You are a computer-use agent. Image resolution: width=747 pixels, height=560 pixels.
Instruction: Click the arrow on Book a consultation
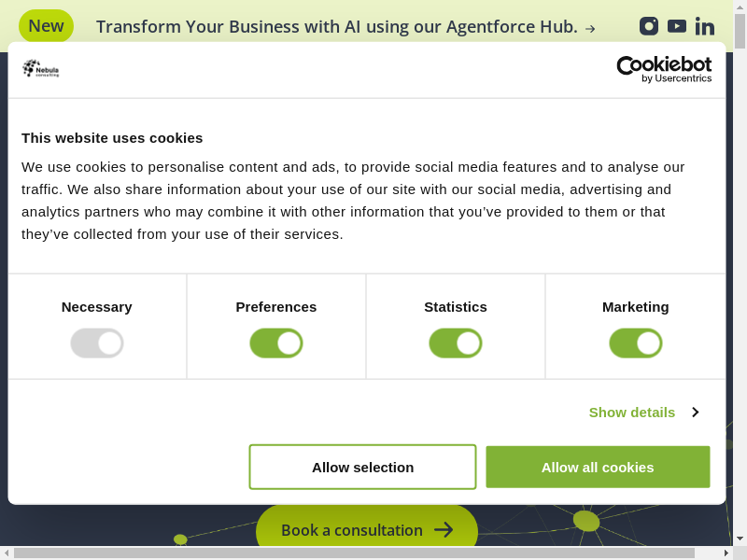coord(444,530)
